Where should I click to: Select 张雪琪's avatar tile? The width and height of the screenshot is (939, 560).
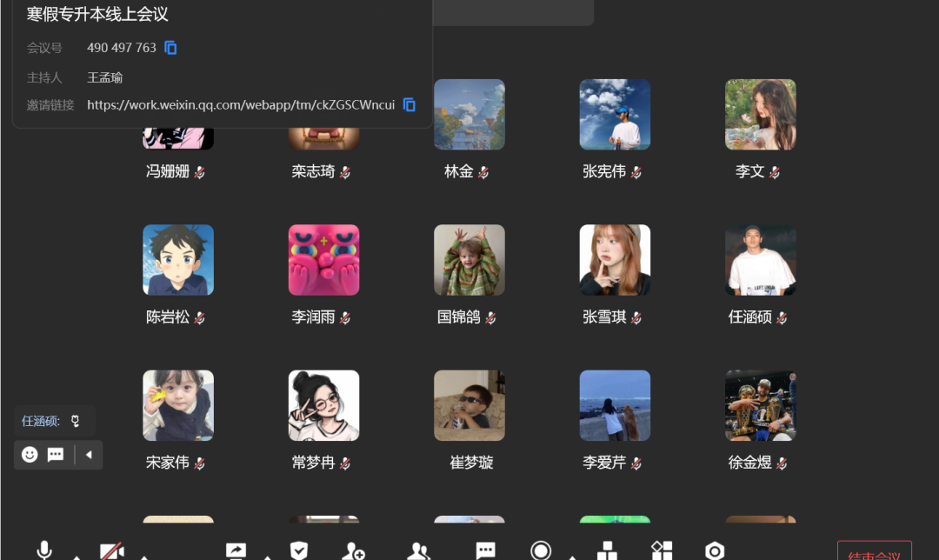pos(615,260)
